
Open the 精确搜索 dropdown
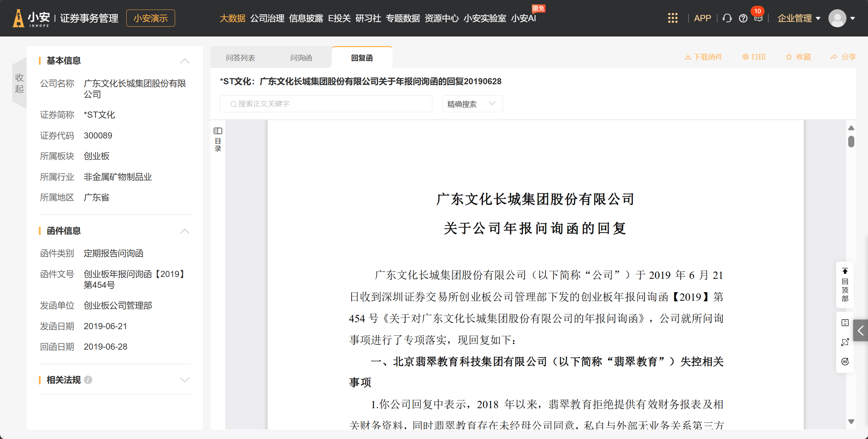click(472, 104)
